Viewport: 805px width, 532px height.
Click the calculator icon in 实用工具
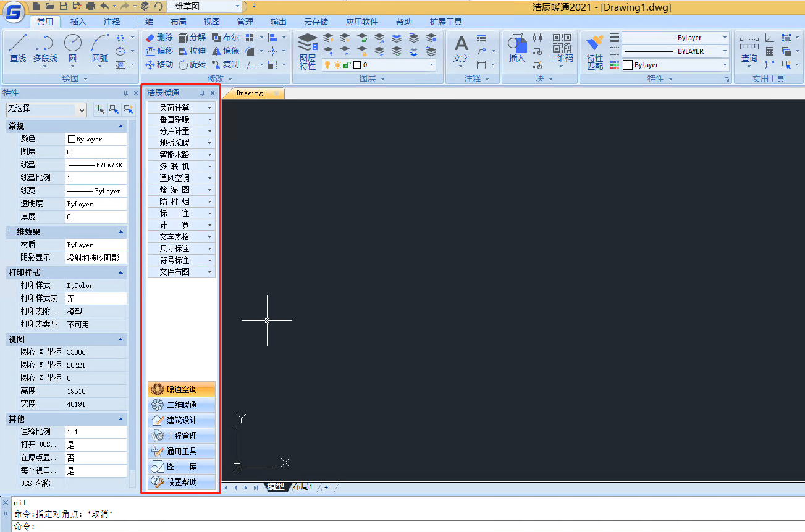coord(769,51)
